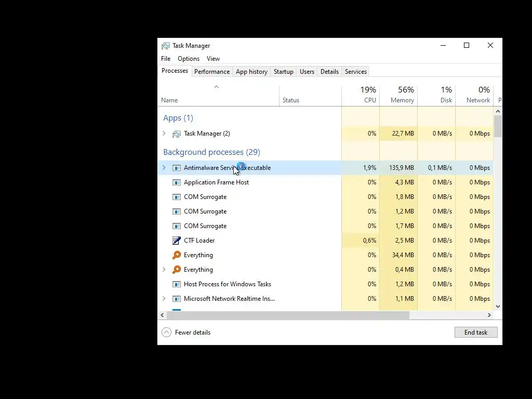Open the Options menu
The image size is (532, 399).
(x=189, y=59)
